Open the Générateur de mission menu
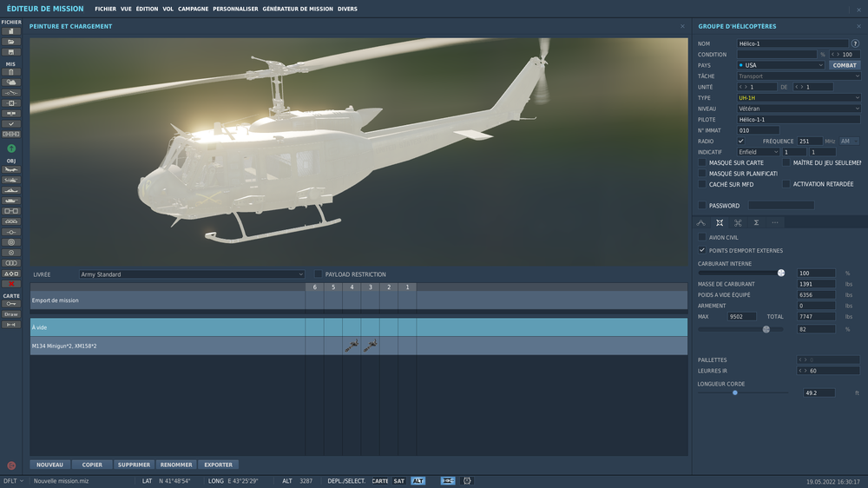868x488 pixels. pos(298,9)
